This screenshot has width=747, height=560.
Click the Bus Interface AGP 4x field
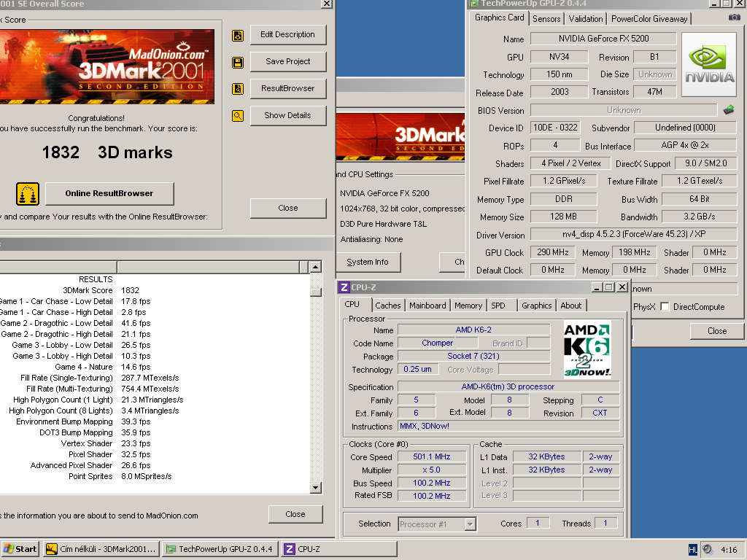[685, 145]
